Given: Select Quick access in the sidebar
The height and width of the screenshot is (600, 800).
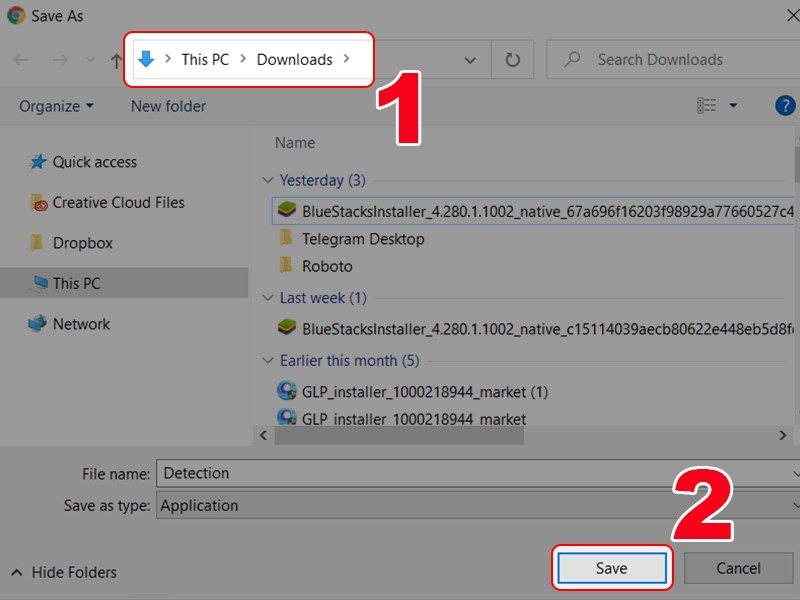Looking at the screenshot, I should click(94, 162).
